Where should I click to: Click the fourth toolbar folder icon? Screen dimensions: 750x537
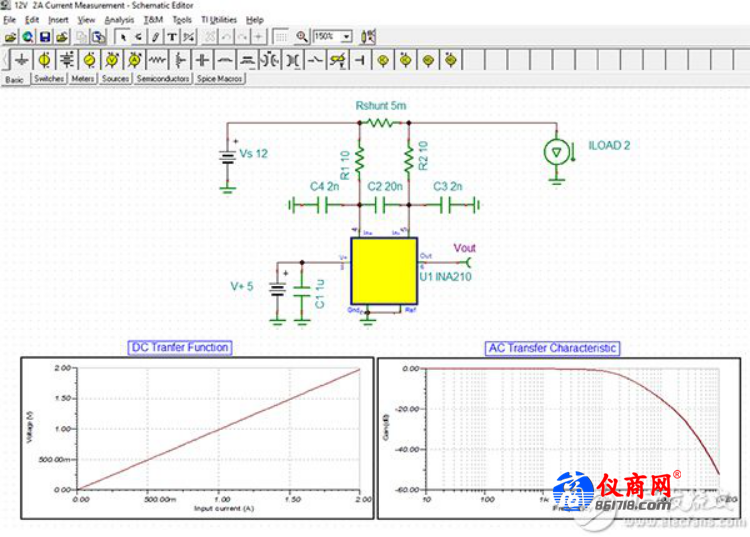[62, 37]
